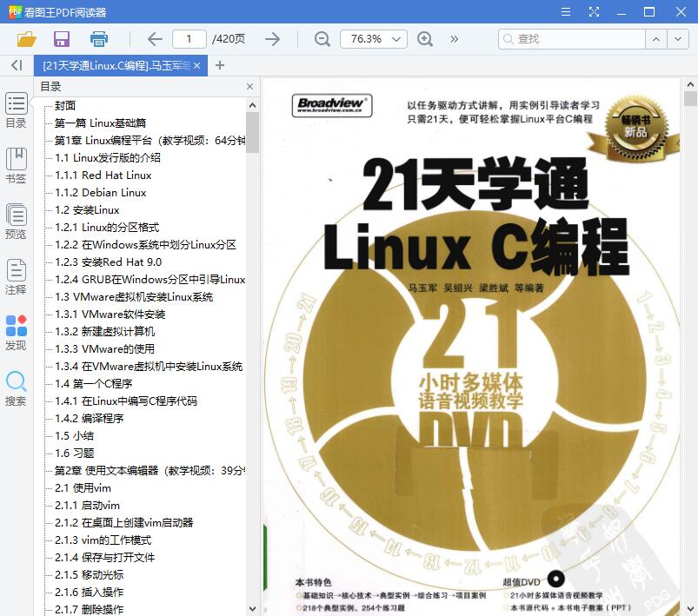This screenshot has height=616, width=698.
Task: Jump to 1.2.4 GRUB在Windows分区中引导Linux
Action: click(150, 279)
